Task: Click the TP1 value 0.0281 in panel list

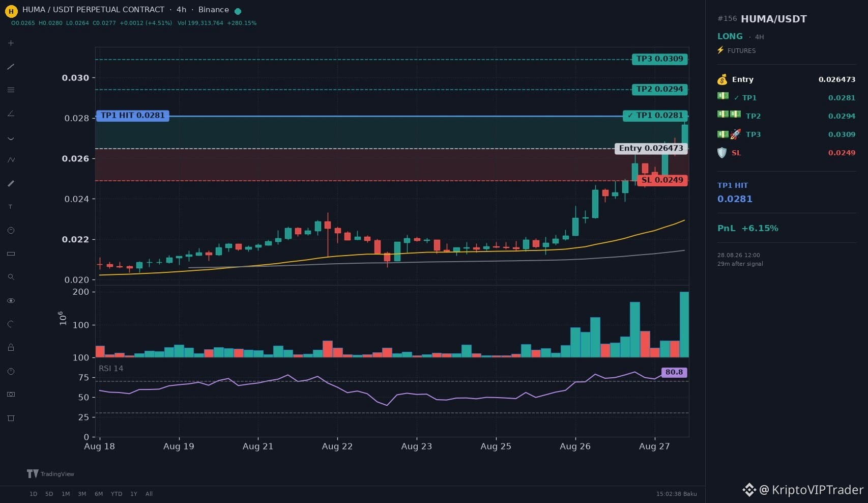Action: 842,98
